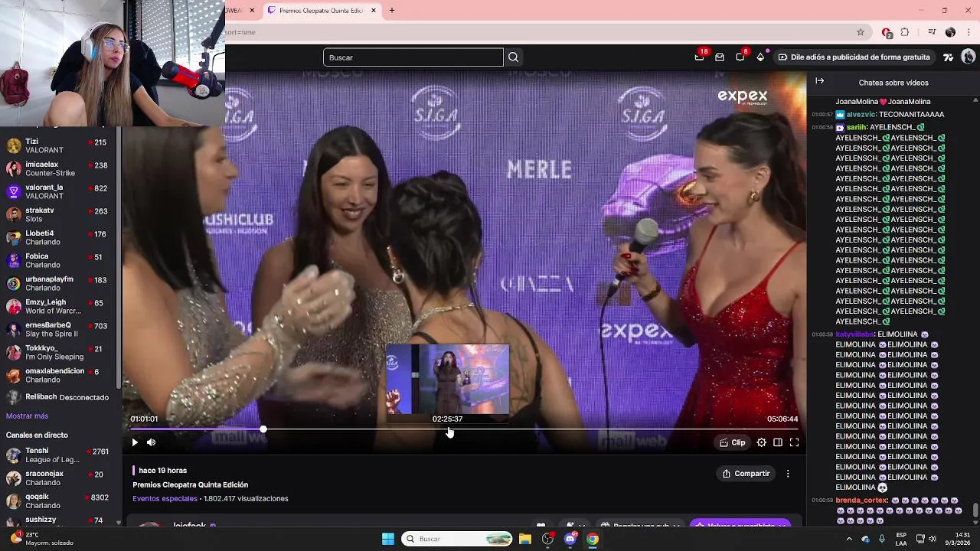
Task: Open Tenshi League of Legends live channel
Action: [58, 455]
